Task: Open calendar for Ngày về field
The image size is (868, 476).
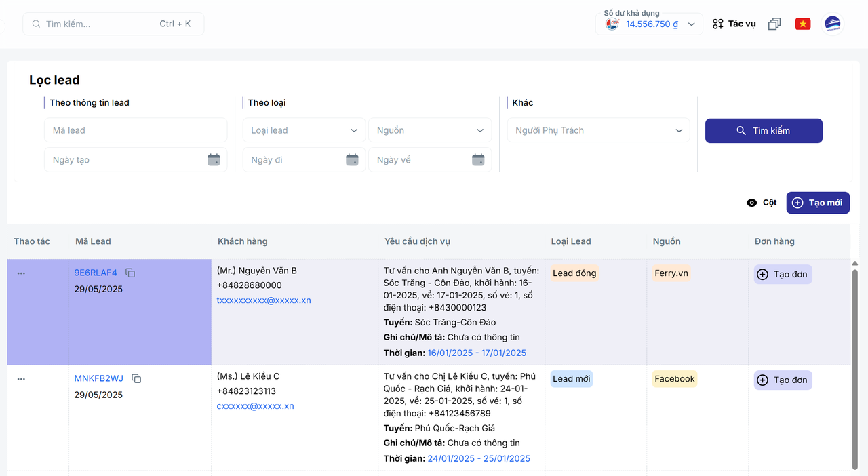Action: (478, 160)
